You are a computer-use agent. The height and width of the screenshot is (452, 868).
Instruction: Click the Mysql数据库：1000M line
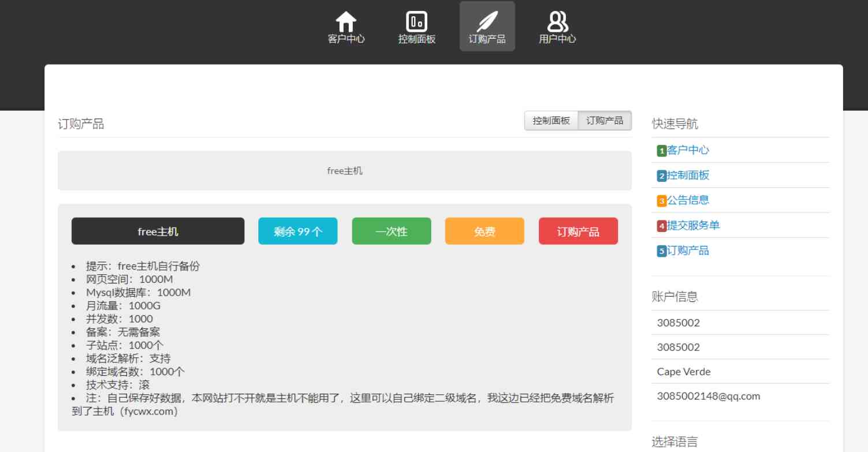[138, 293]
